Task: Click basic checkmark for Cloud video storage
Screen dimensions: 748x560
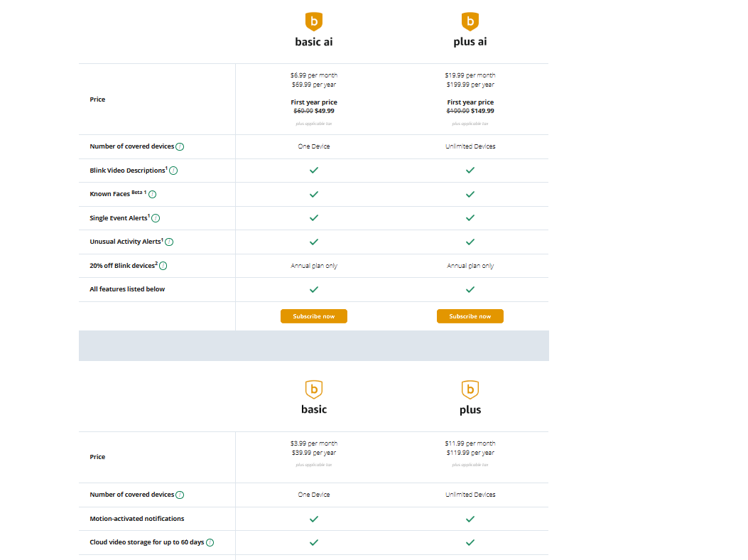Action: coord(314,543)
